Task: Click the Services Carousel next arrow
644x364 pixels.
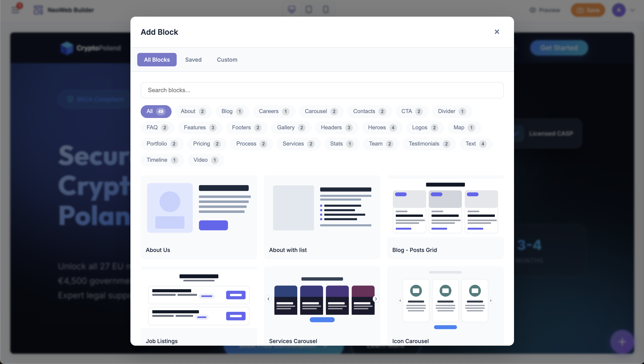Action: [x=376, y=299]
